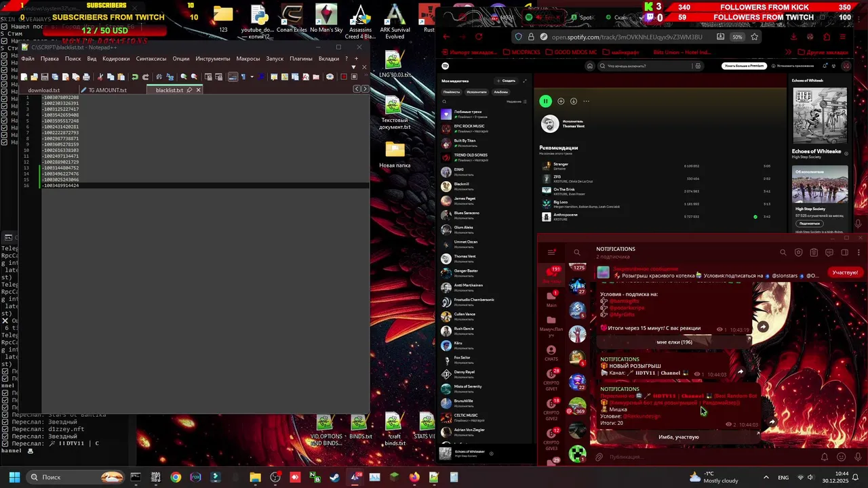Switch to the TG AMOUNT.txt tab
The image size is (868, 488).
pyautogui.click(x=107, y=90)
